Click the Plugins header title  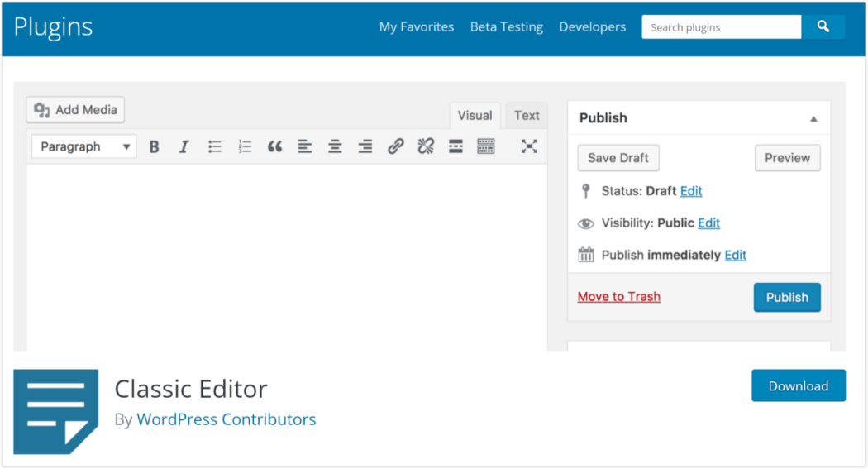coord(53,26)
